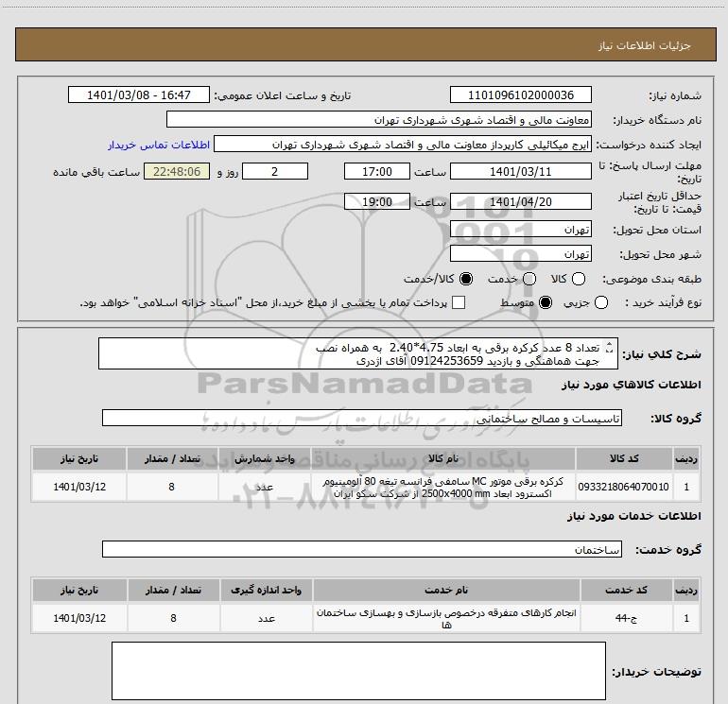This screenshot has width=728, height=704.
Task: Click the price validity date 1401/04/20
Action: (520, 201)
